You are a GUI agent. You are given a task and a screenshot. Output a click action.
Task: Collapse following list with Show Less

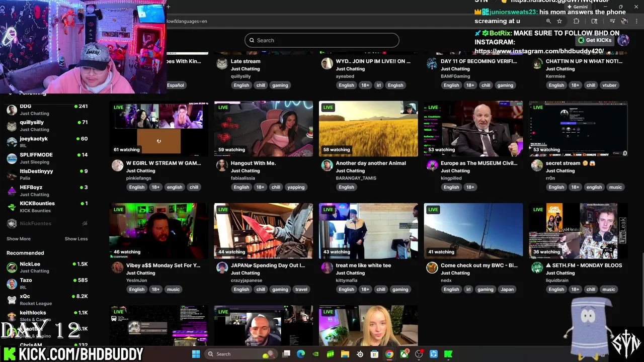(x=76, y=239)
